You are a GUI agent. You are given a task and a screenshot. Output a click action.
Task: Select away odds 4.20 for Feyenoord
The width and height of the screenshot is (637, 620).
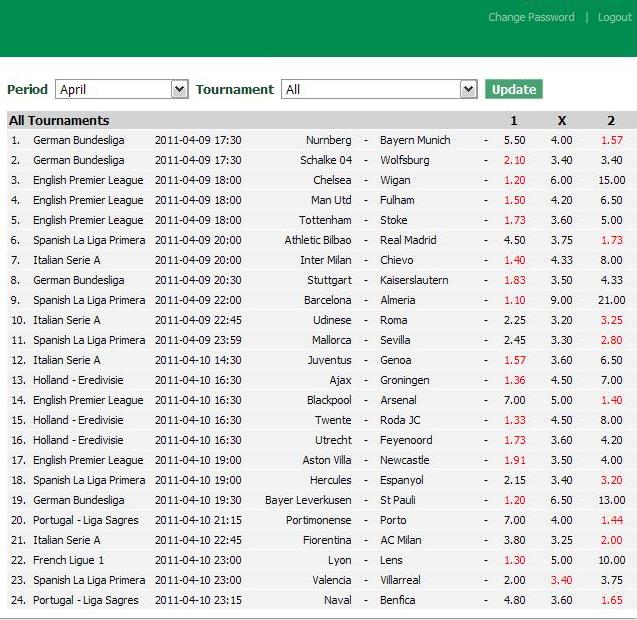(611, 440)
